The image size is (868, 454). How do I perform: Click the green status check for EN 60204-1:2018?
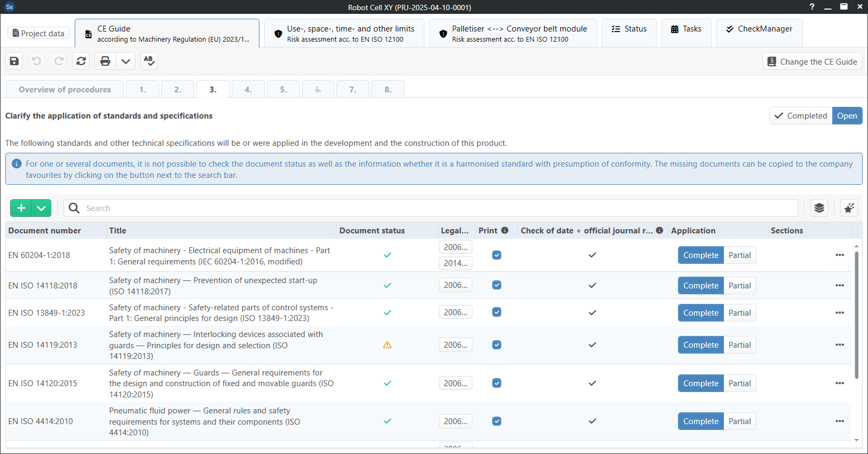388,255
